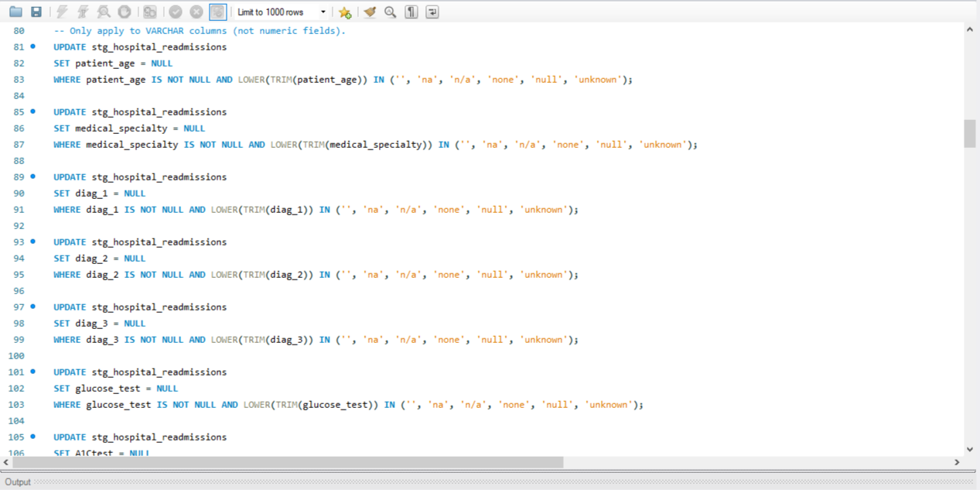Click 'SET glucose_test = NULL' on line 102
The height and width of the screenshot is (490, 980).
[116, 389]
